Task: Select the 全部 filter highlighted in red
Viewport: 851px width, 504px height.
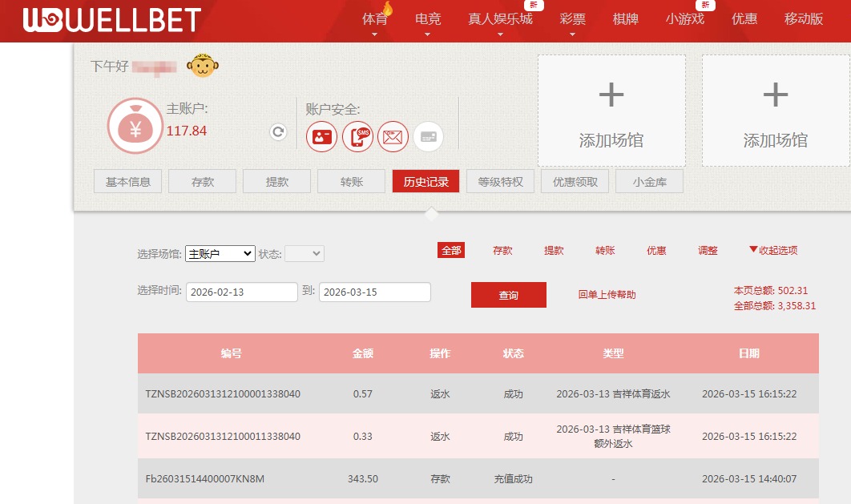Action: pyautogui.click(x=450, y=250)
